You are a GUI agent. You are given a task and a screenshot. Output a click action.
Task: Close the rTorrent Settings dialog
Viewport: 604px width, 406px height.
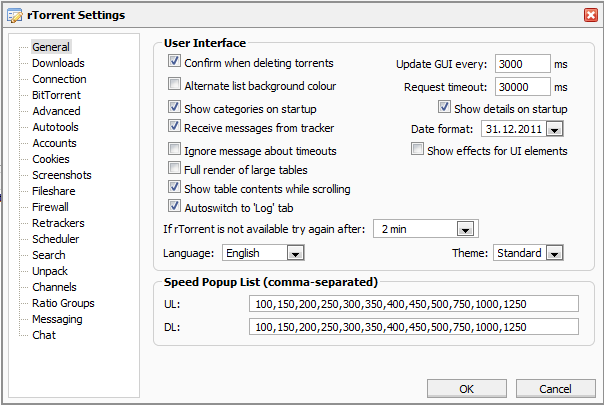point(590,14)
